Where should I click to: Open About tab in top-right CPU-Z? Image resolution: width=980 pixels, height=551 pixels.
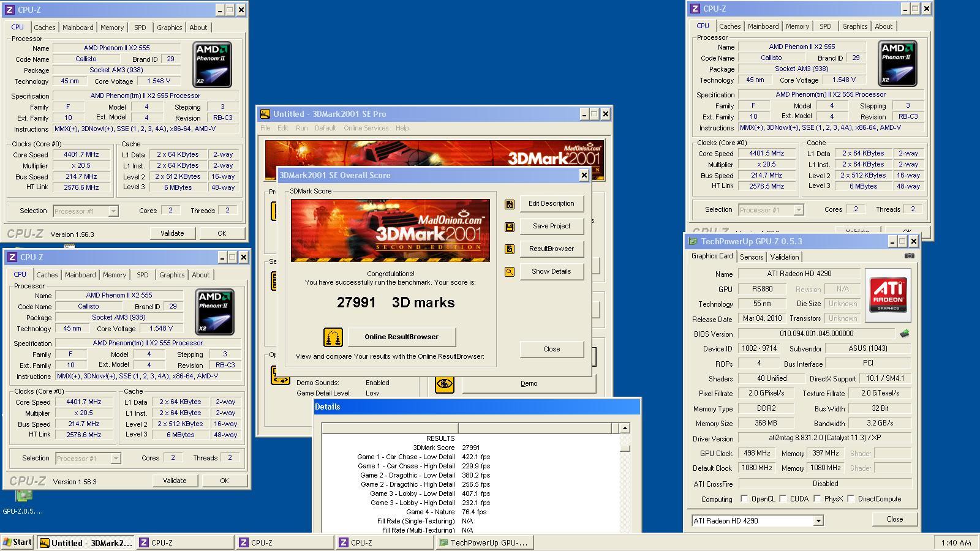click(x=883, y=26)
